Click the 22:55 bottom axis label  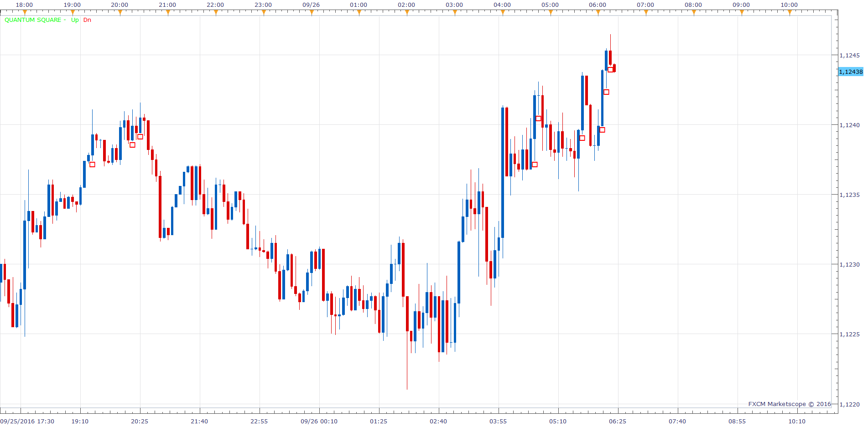coord(259,422)
